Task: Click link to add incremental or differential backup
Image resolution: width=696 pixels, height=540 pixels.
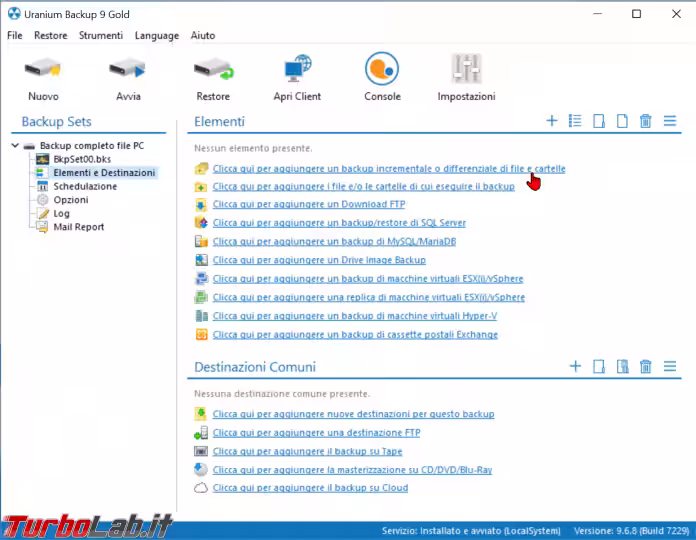Action: click(389, 169)
